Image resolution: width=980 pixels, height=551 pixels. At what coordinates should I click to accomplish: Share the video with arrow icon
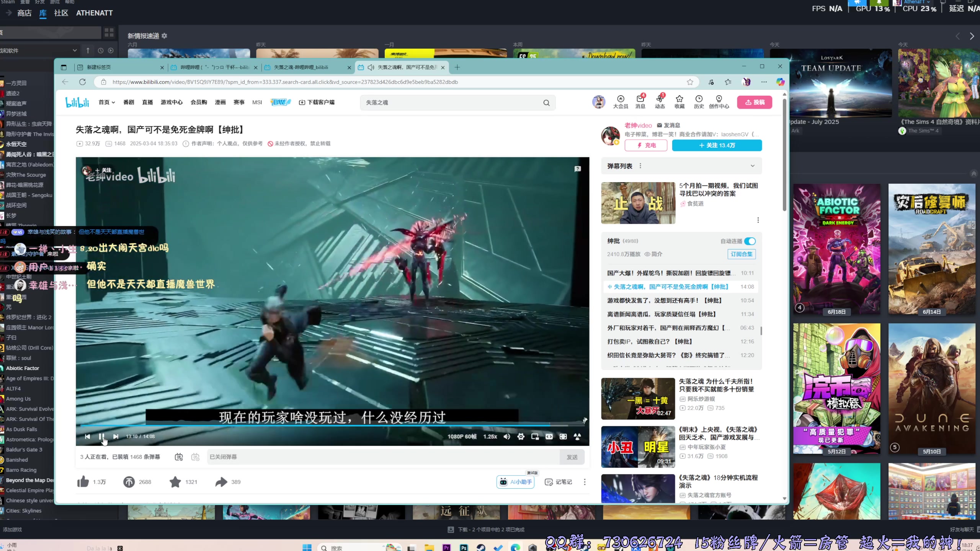click(x=221, y=482)
